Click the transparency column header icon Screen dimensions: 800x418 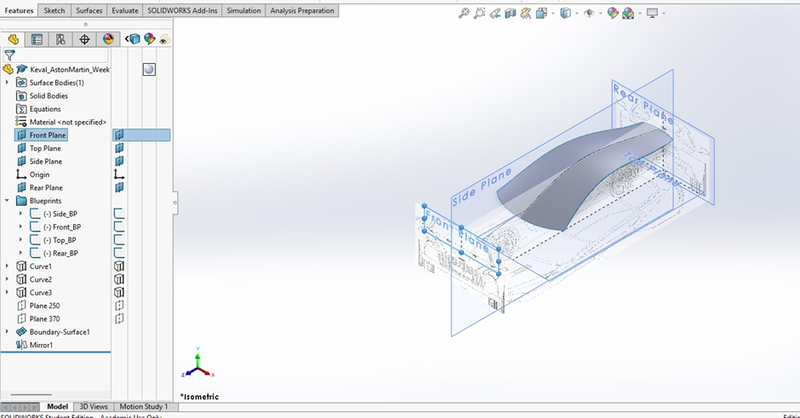[164, 39]
